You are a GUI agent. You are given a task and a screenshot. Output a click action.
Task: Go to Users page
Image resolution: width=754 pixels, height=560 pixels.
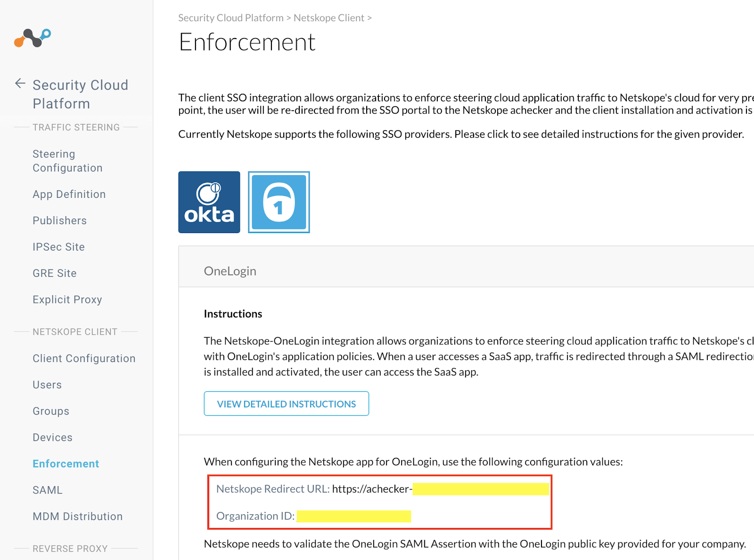click(x=47, y=385)
